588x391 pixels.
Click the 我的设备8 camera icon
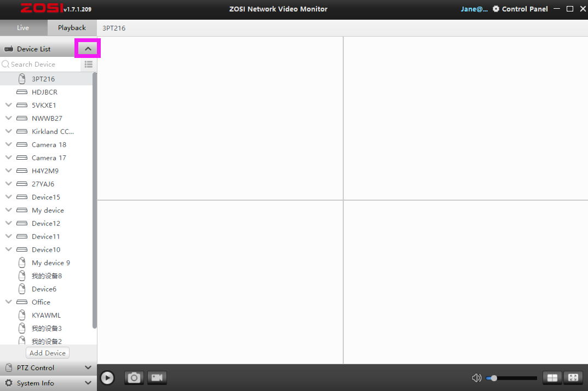(x=22, y=276)
